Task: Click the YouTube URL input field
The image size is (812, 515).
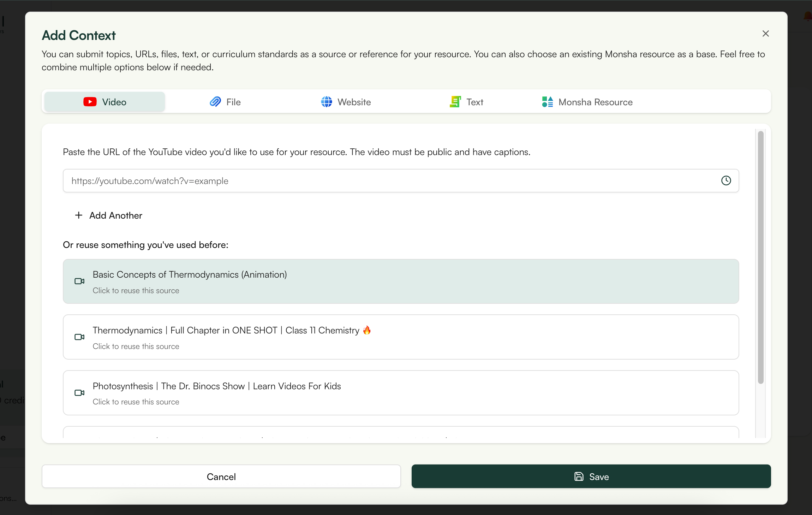Action: (x=388, y=180)
